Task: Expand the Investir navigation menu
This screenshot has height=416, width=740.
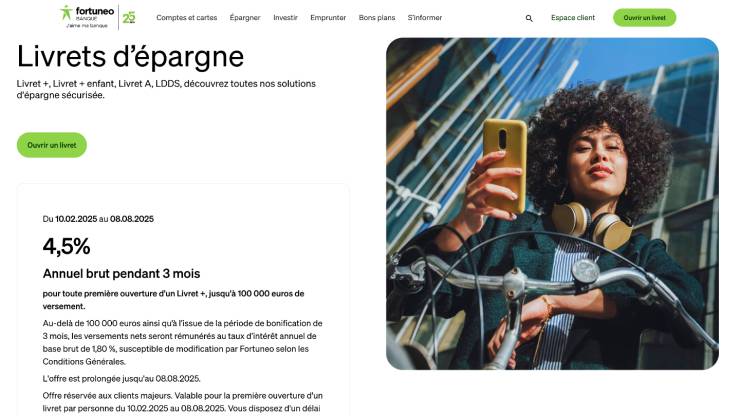Action: (285, 17)
